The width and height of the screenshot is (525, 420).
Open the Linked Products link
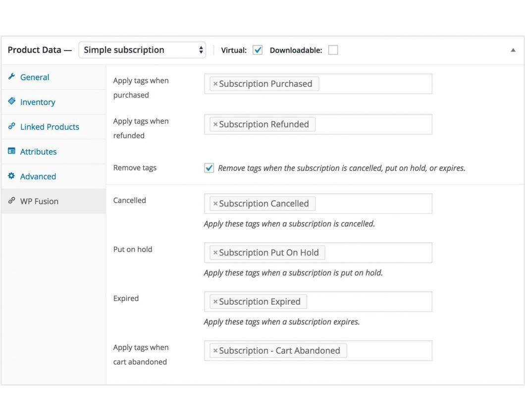[50, 127]
